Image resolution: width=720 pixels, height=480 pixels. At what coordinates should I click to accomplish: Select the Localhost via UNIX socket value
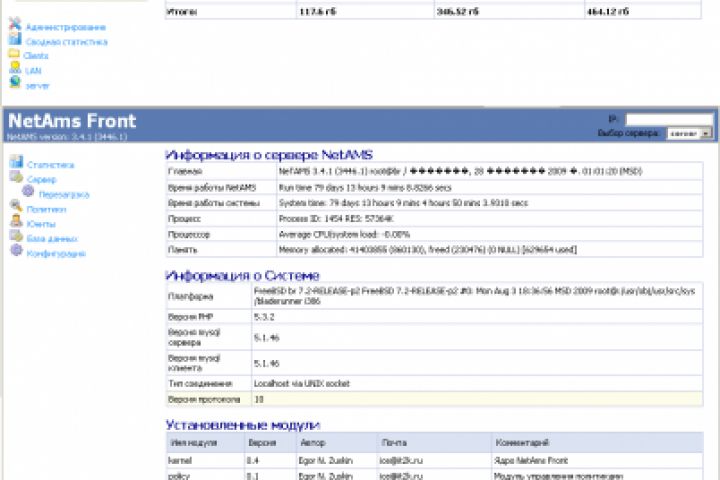(x=302, y=384)
